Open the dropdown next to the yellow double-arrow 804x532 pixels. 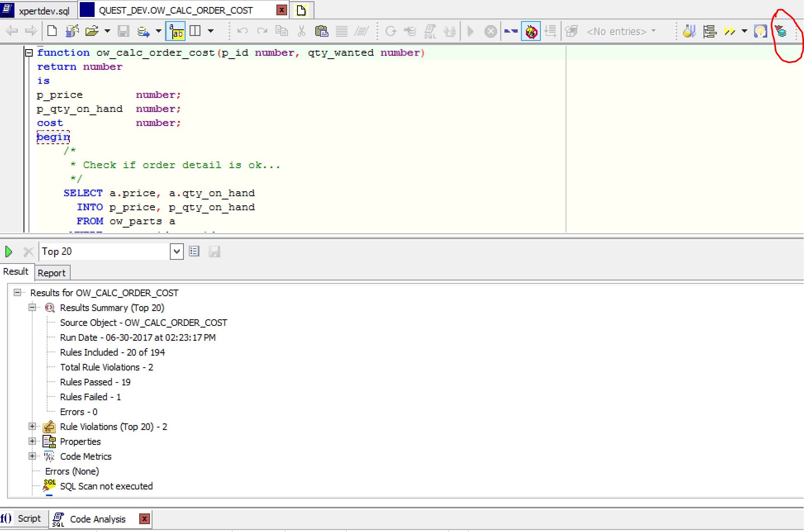click(745, 31)
